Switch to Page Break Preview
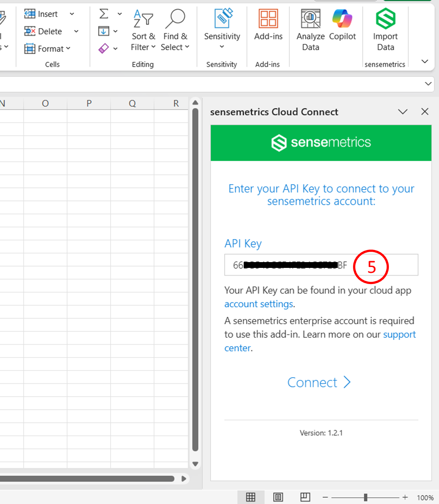 [x=305, y=497]
